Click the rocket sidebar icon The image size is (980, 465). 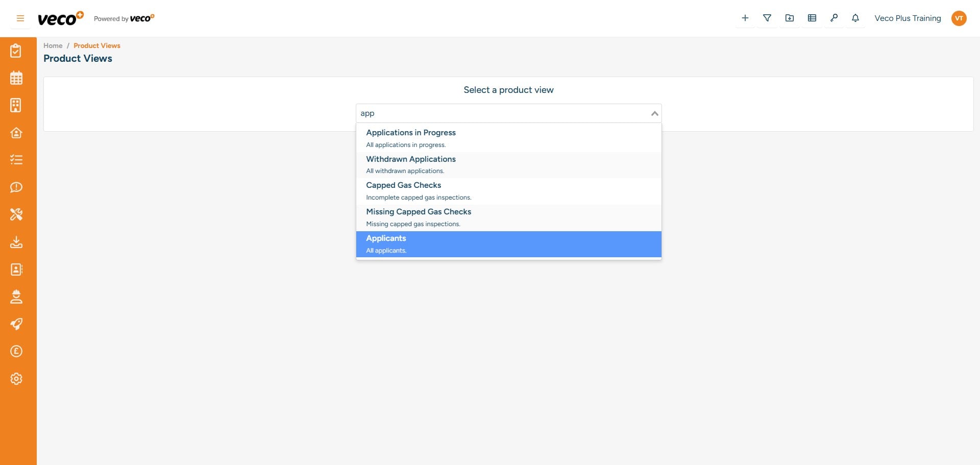point(16,324)
